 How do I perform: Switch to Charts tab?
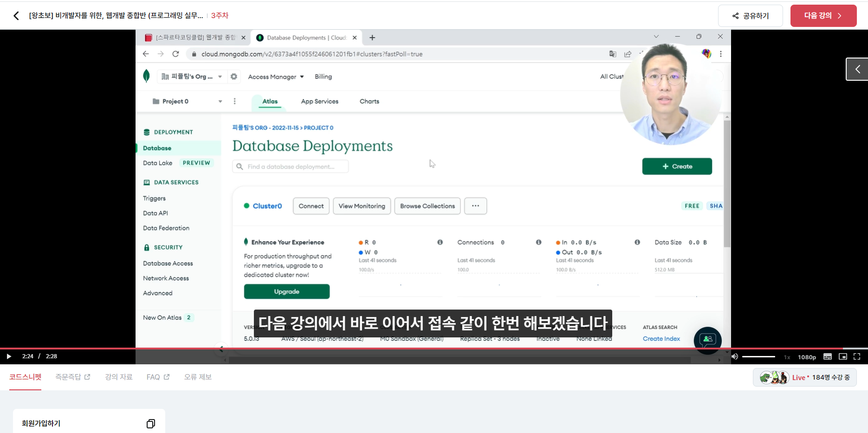click(x=369, y=101)
